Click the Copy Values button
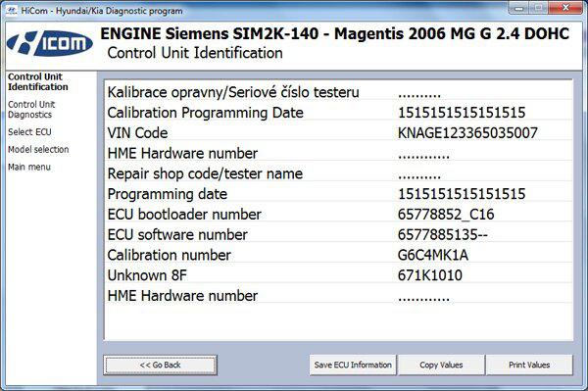 pyautogui.click(x=441, y=366)
